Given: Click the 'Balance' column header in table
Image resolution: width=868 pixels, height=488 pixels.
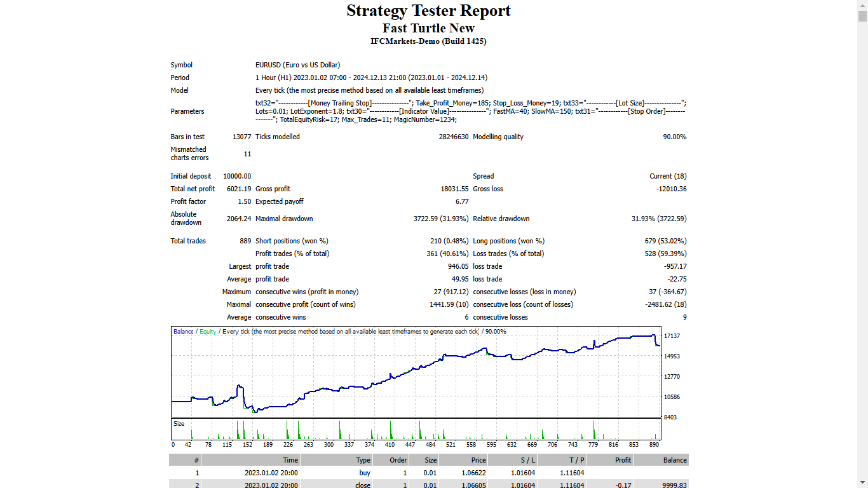Looking at the screenshot, I should point(661,460).
